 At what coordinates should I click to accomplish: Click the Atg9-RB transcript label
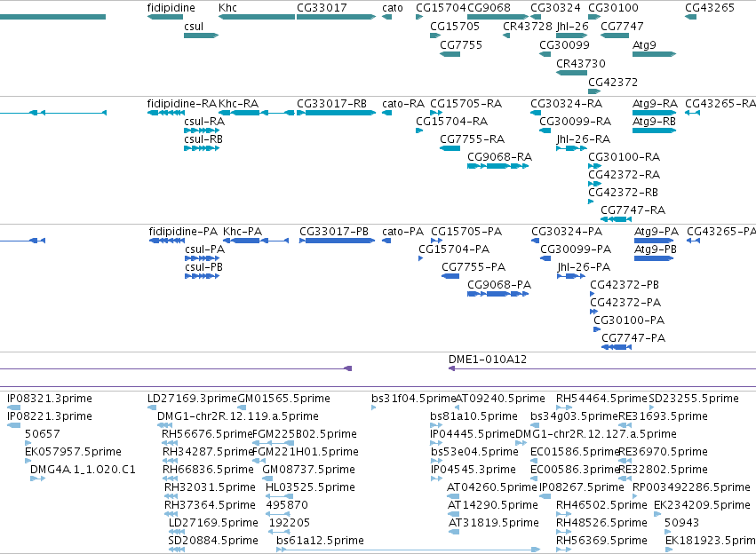[x=654, y=122]
